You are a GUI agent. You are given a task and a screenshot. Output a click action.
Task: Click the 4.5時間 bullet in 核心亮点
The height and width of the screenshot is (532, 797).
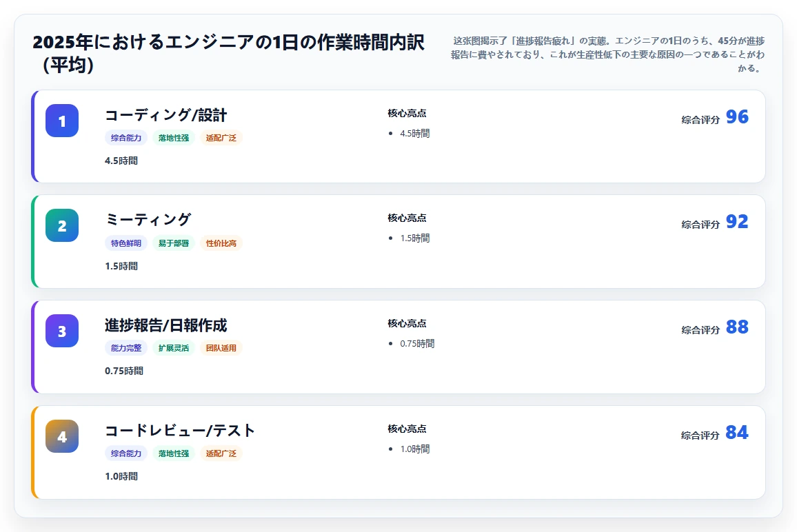[415, 133]
